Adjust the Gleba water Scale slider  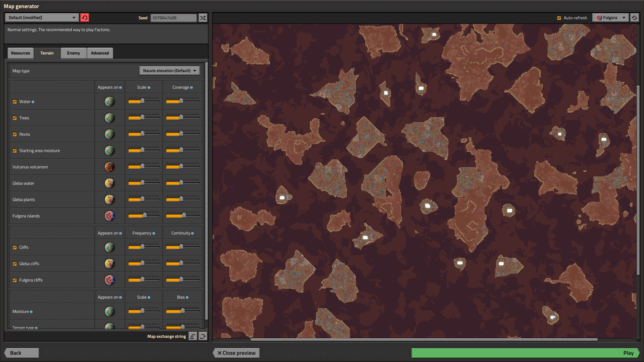[x=144, y=183]
